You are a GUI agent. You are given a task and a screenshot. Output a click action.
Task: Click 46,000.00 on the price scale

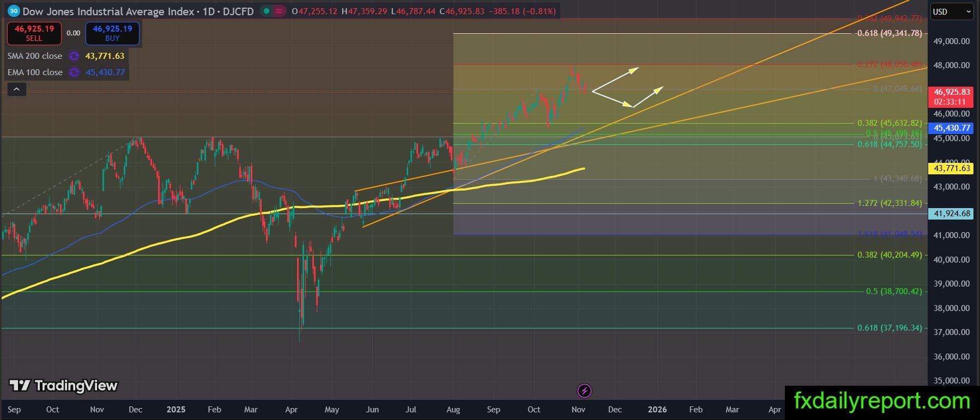952,114
